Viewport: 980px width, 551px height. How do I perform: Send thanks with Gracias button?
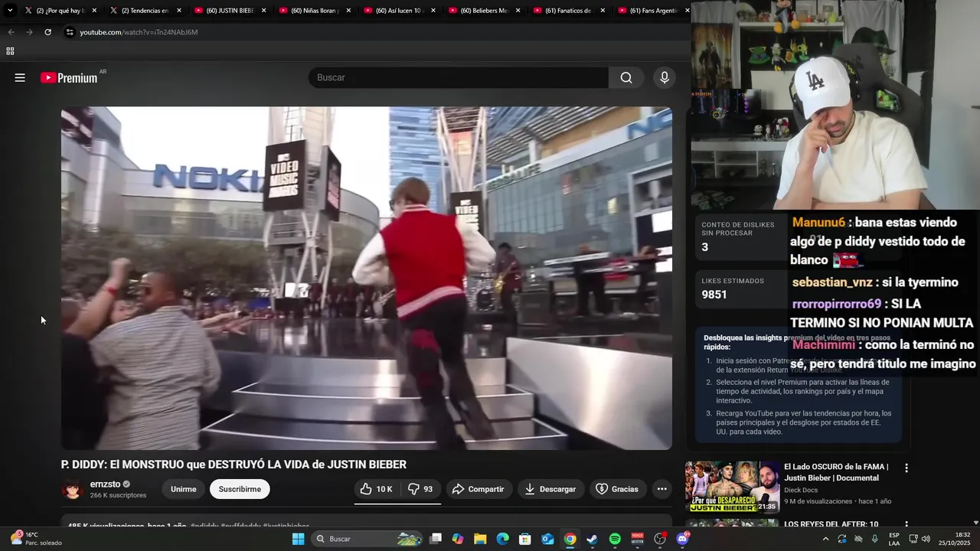[617, 489]
